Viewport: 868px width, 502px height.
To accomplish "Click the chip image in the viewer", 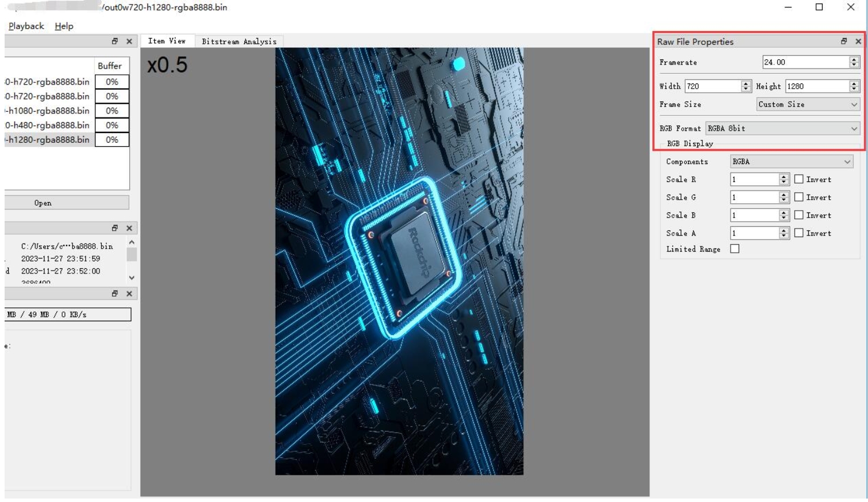I will (x=399, y=261).
